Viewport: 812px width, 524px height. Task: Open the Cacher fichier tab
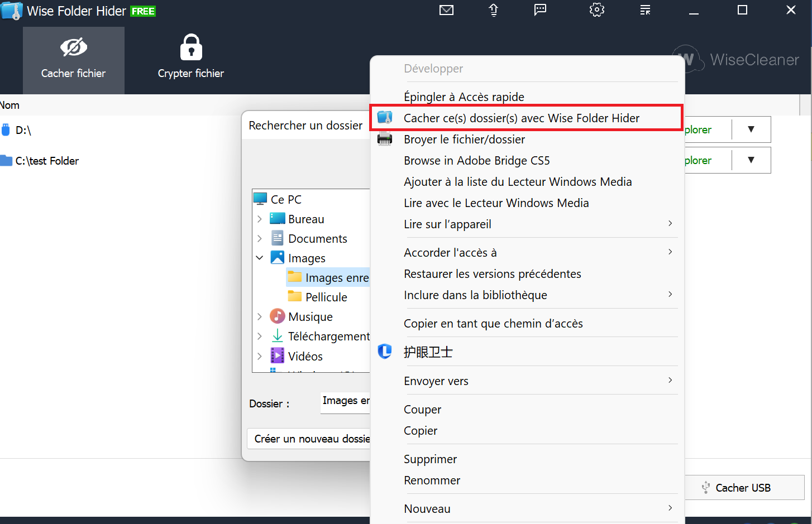[73, 60]
